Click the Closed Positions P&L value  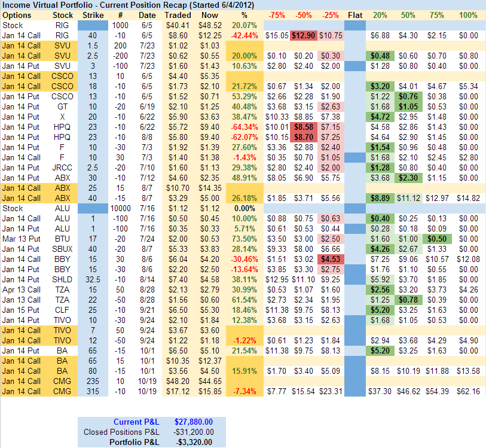pyautogui.click(x=192, y=432)
